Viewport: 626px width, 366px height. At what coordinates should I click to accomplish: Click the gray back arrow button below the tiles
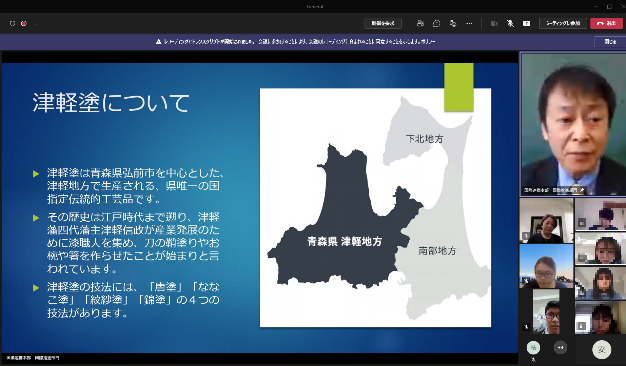[560, 348]
